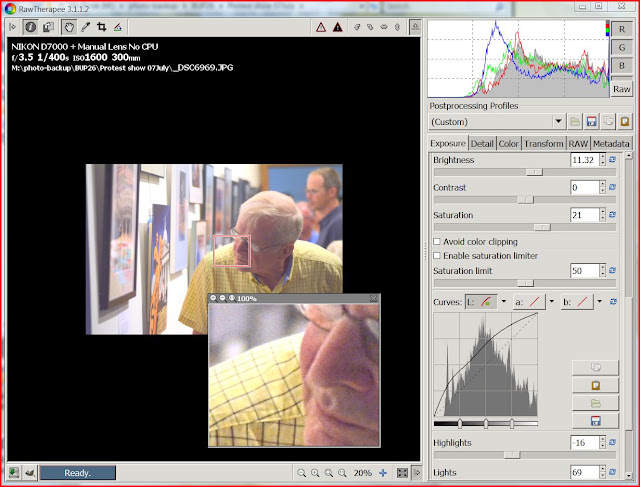Toggle the image info overlay button
The image size is (640, 487).
tap(30, 27)
